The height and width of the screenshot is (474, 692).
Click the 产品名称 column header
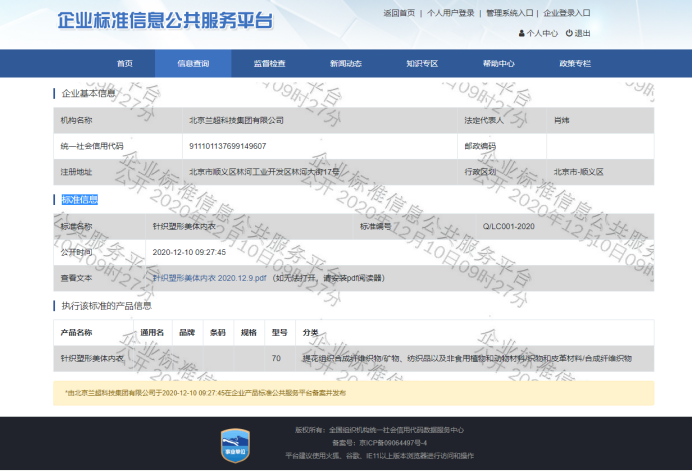click(76, 332)
